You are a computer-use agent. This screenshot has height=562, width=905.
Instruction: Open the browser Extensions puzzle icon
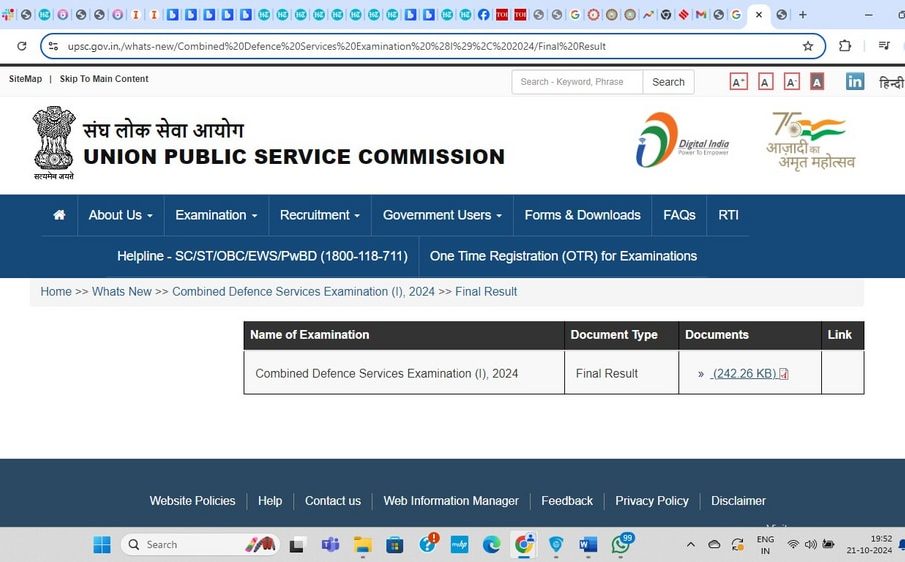845,46
